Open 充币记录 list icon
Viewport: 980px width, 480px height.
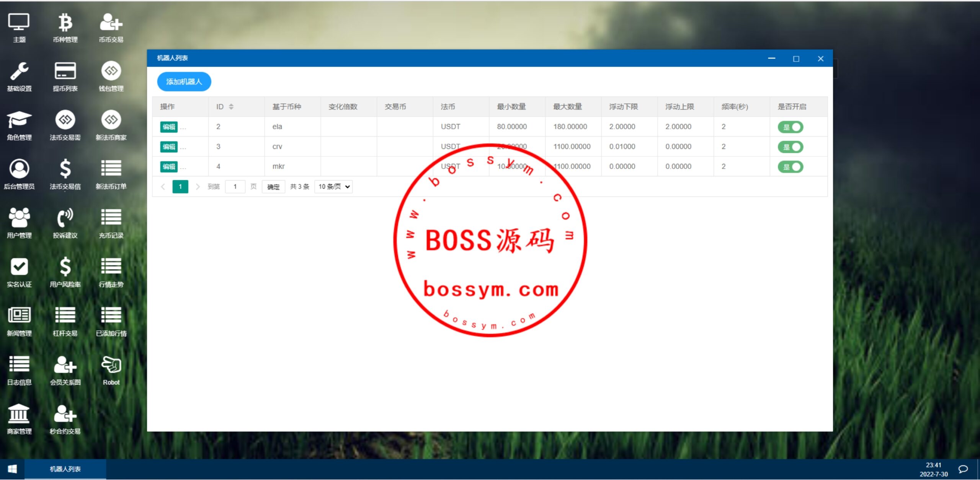(111, 224)
